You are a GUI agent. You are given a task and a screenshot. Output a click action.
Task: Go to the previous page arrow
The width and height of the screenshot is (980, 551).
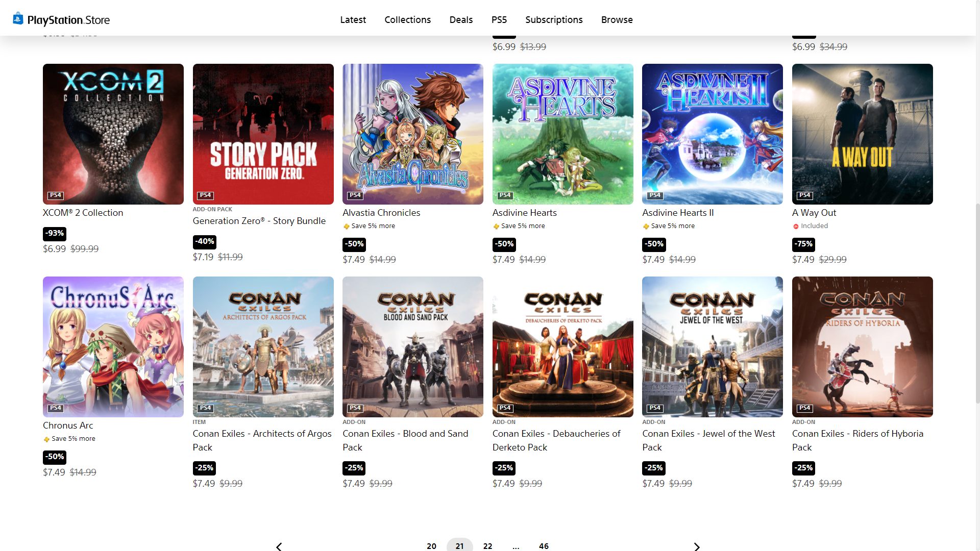click(x=279, y=546)
